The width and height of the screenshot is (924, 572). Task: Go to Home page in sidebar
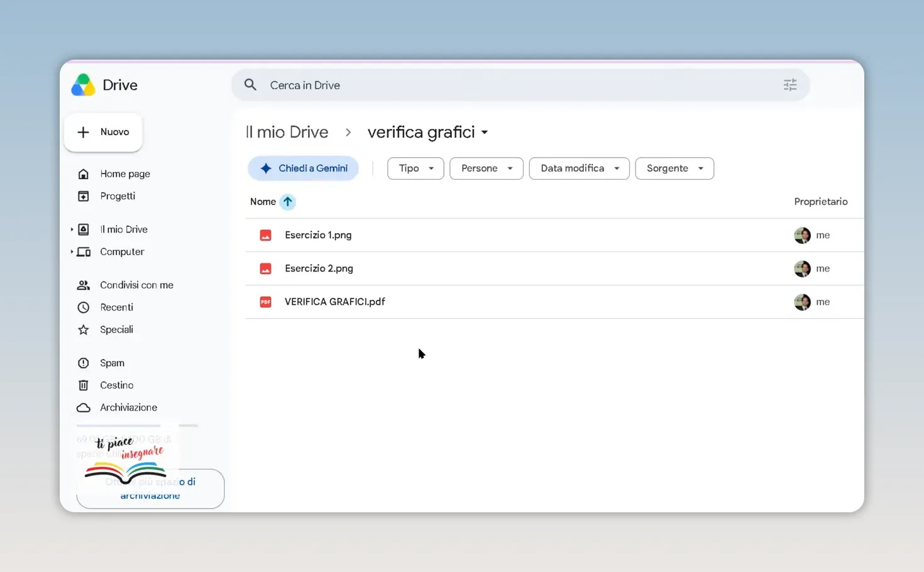pos(125,174)
